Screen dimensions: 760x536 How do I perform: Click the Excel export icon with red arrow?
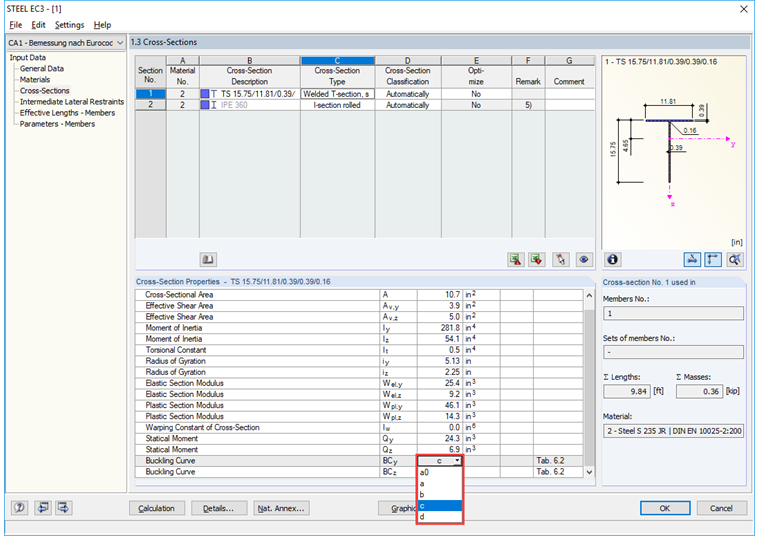[515, 260]
